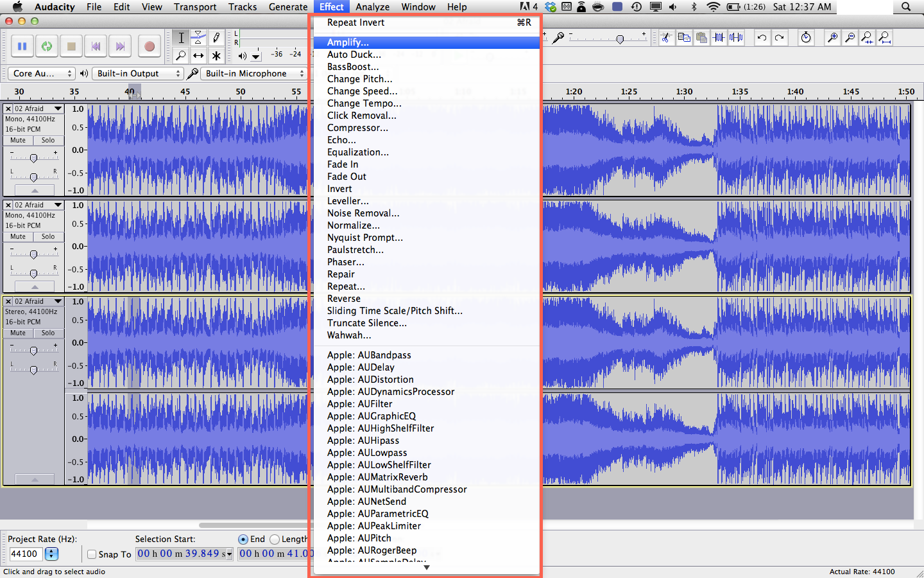This screenshot has width=924, height=578.
Task: Open the Core Audio host dropdown
Action: pos(41,73)
